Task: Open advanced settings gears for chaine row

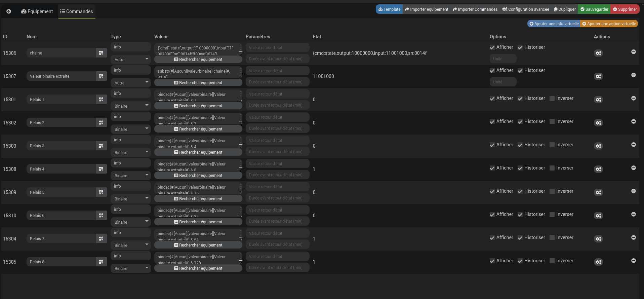Action: [598, 53]
